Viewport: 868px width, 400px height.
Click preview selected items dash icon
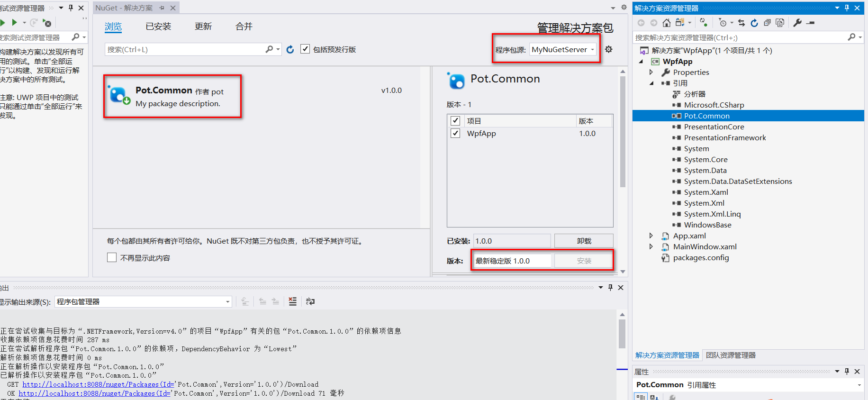pyautogui.click(x=810, y=23)
